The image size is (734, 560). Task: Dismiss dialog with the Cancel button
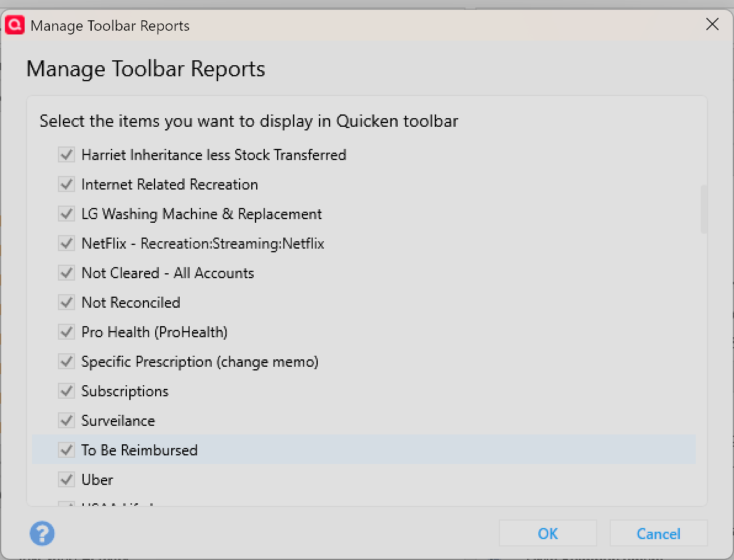pyautogui.click(x=658, y=533)
